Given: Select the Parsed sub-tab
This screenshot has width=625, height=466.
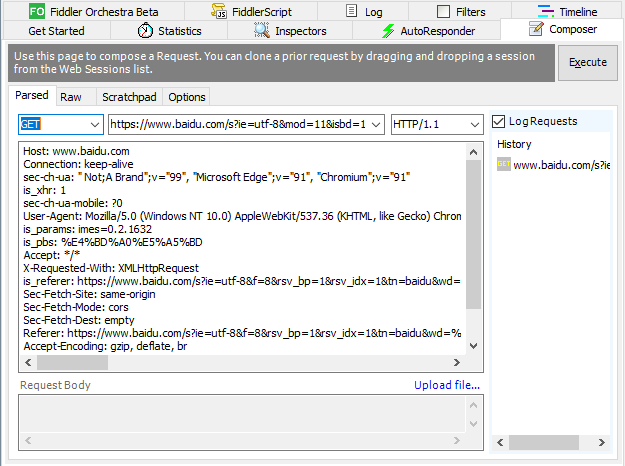Looking at the screenshot, I should coord(32,95).
